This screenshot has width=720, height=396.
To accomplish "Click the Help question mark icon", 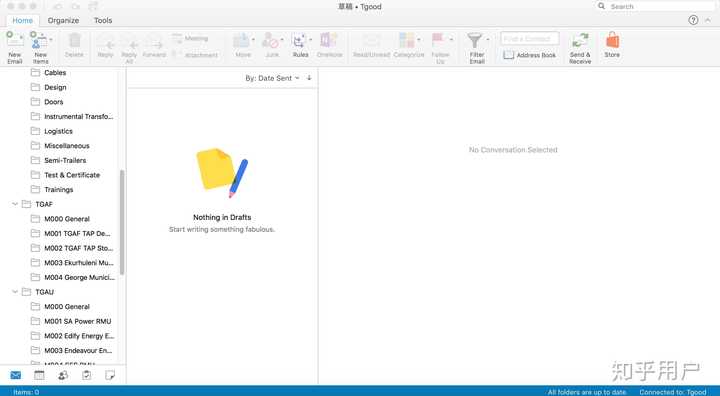I will click(693, 20).
